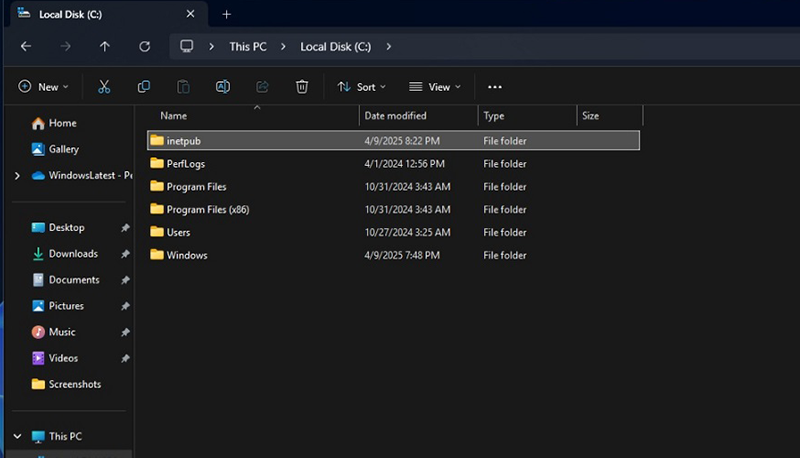Open Gallery in the navigation pane
The image size is (800, 458).
[x=63, y=149]
